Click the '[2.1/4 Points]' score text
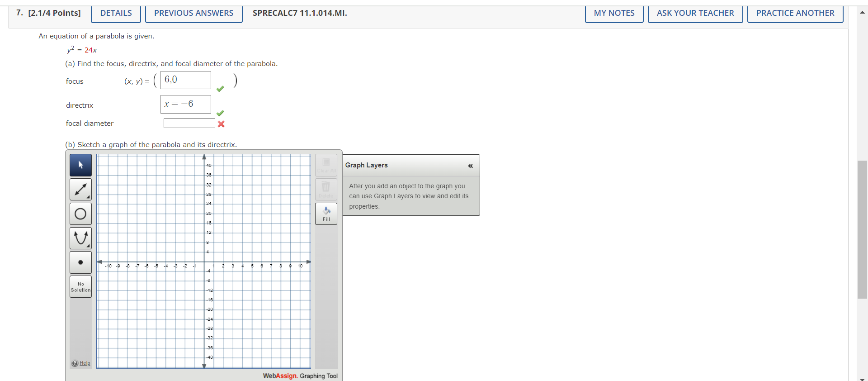 (54, 13)
